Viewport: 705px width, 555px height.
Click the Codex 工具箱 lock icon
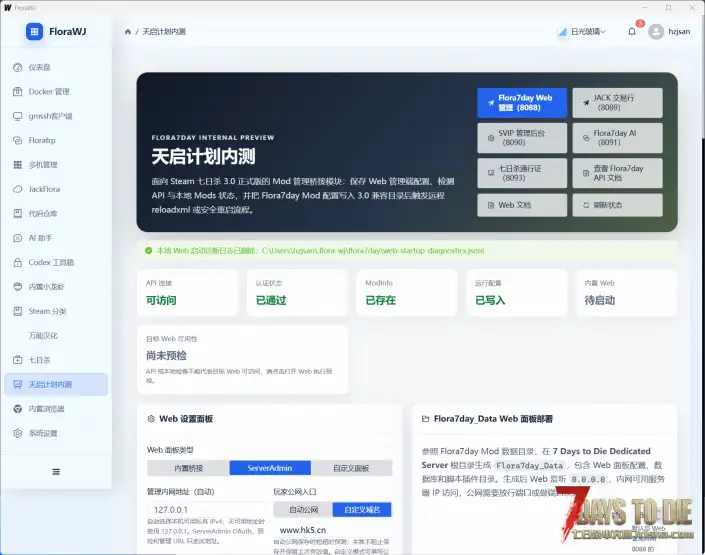click(x=18, y=262)
